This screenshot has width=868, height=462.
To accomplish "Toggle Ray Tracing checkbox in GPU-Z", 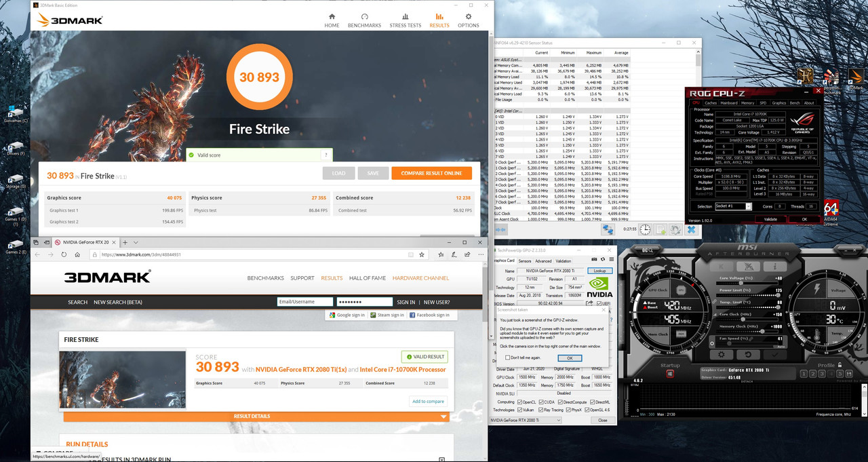I will click(541, 410).
